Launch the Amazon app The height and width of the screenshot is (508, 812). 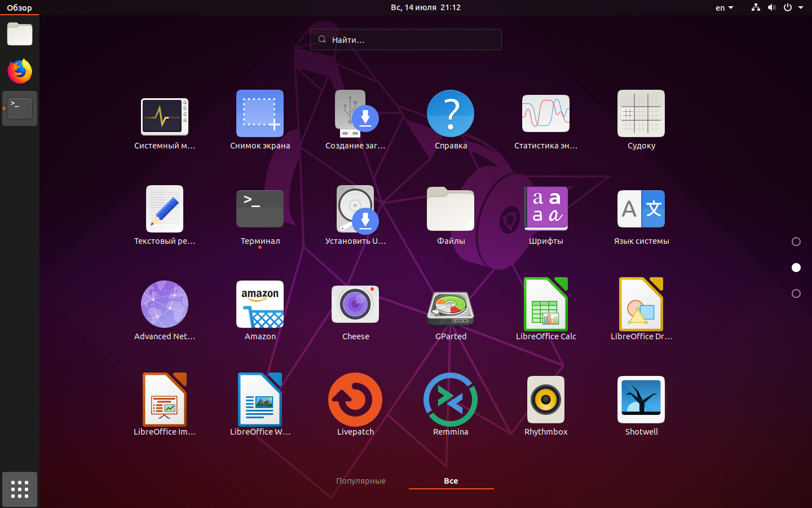pyautogui.click(x=260, y=305)
